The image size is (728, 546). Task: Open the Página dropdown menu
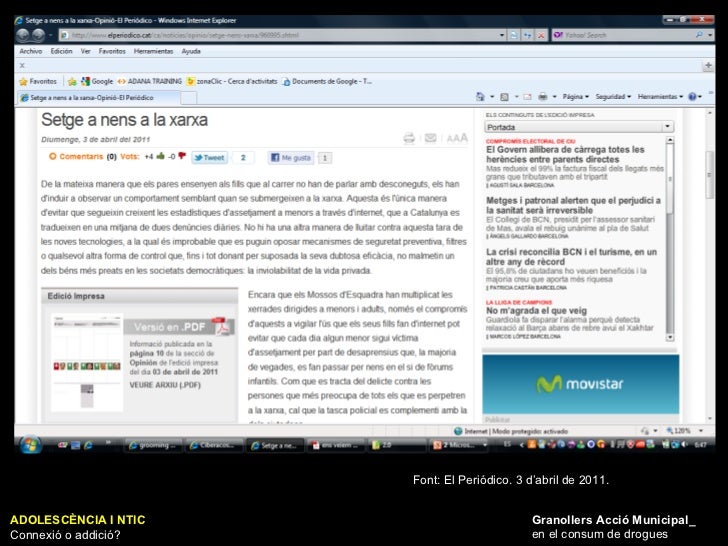[576, 97]
